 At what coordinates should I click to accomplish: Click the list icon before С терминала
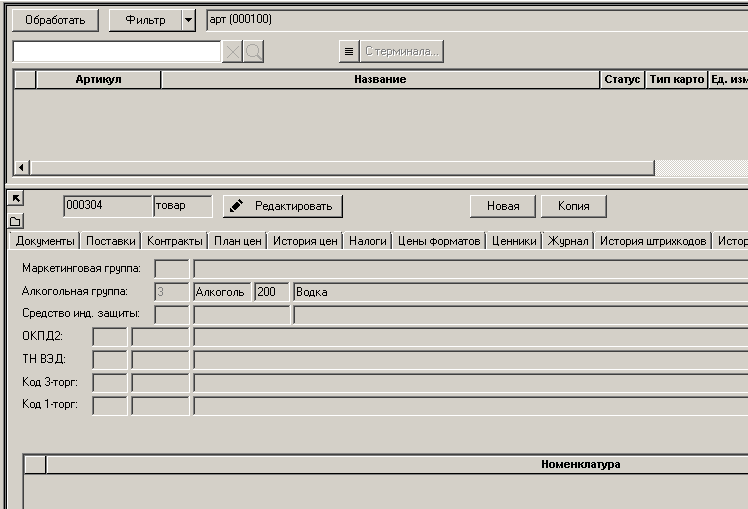[x=348, y=51]
